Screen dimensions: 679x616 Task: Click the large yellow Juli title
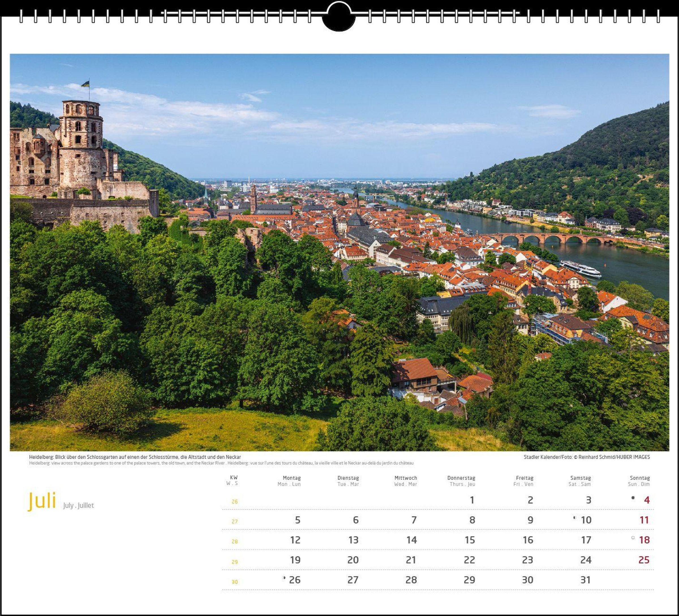point(42,501)
